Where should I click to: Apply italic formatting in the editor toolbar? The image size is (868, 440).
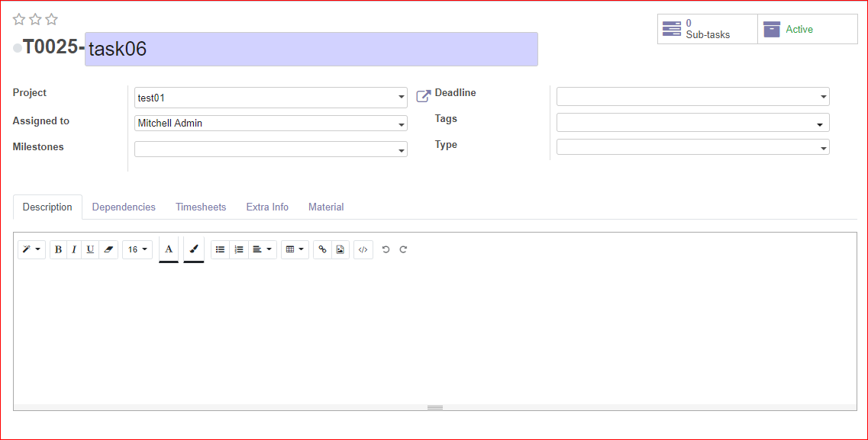74,249
